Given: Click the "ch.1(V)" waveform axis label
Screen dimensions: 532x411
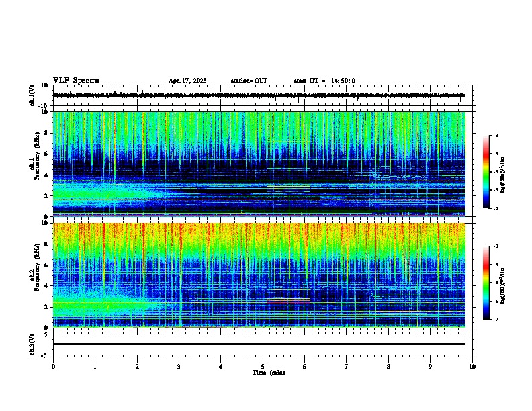Looking at the screenshot, I should [x=32, y=95].
